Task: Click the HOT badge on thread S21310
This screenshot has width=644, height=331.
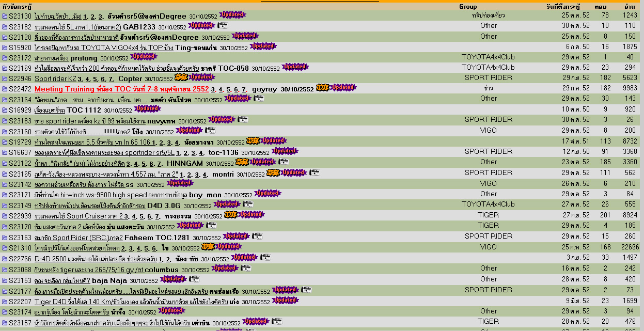Action: [208, 247]
